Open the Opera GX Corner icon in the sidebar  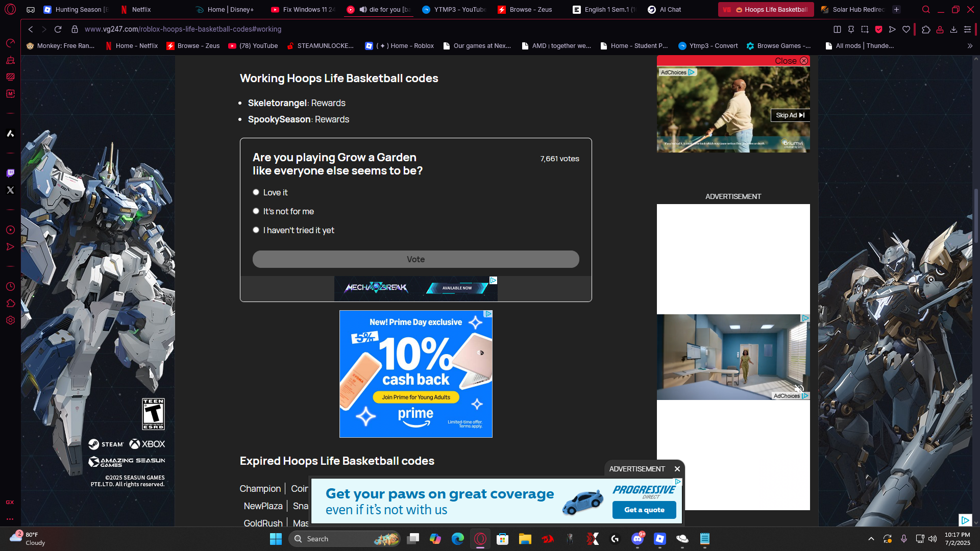pos(10,503)
